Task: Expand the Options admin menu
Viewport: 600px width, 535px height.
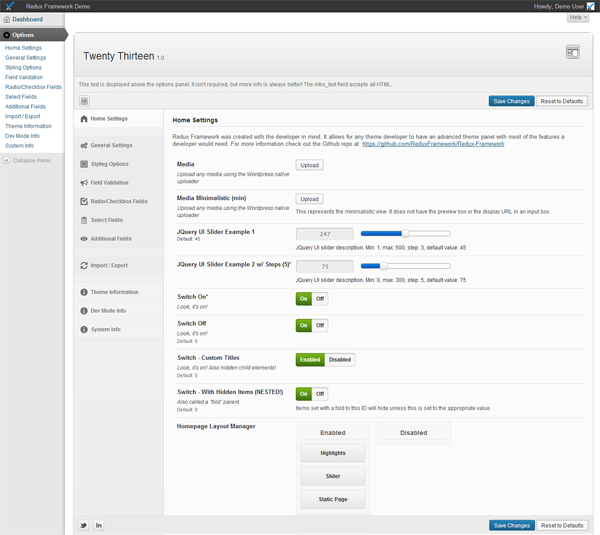Action: (x=23, y=35)
